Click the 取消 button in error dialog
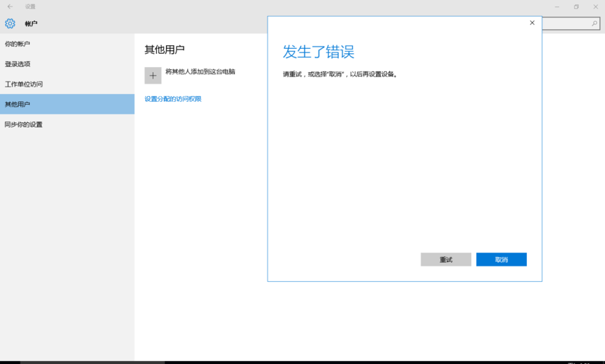The image size is (605, 364). [x=501, y=260]
